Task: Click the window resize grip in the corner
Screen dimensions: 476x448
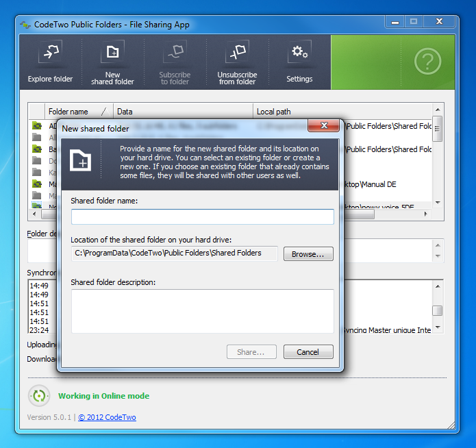Action: 451,425
